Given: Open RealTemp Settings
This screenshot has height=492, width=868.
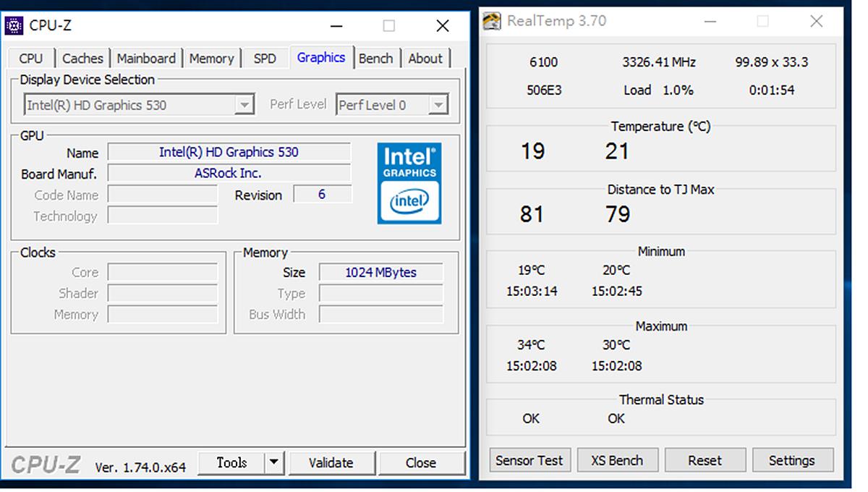Looking at the screenshot, I should pos(792,460).
